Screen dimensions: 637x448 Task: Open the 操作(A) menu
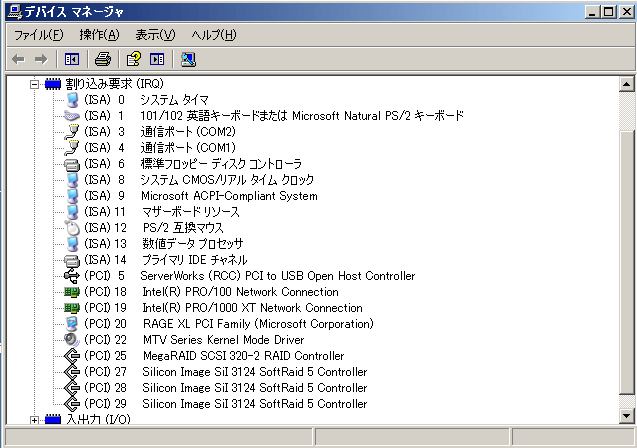[x=100, y=35]
